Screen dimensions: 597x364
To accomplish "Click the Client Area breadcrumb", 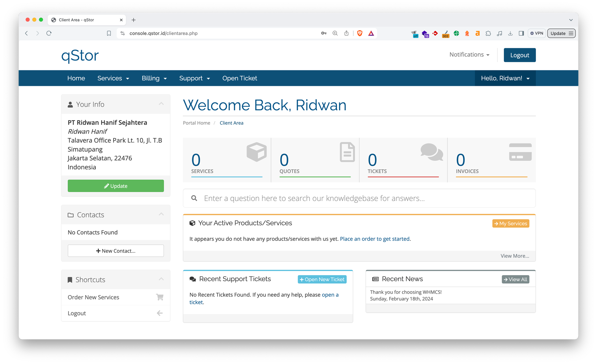I will [x=231, y=123].
